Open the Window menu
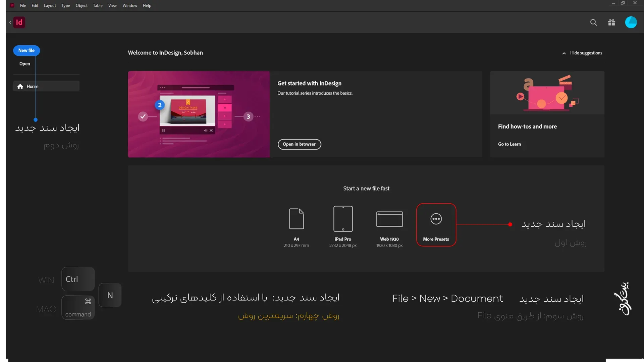The height and width of the screenshot is (362, 644). (x=130, y=5)
